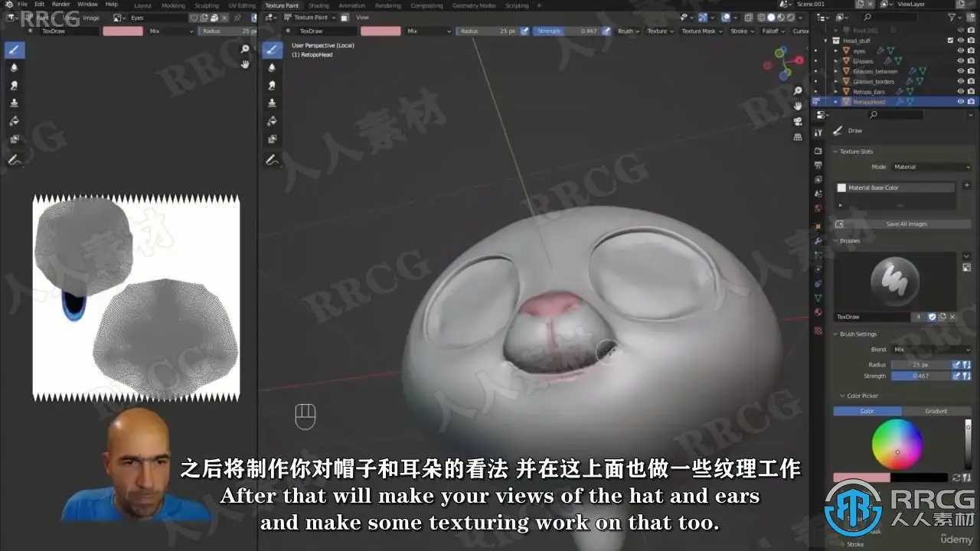Image resolution: width=980 pixels, height=551 pixels.
Task: Hide the Glasses object with eye icon
Action: point(961,61)
